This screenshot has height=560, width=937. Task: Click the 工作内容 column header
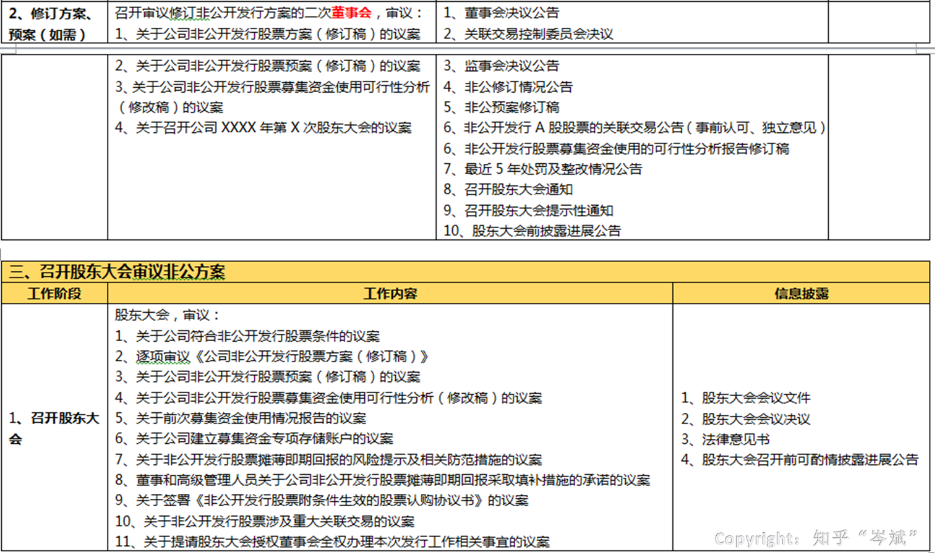[390, 293]
